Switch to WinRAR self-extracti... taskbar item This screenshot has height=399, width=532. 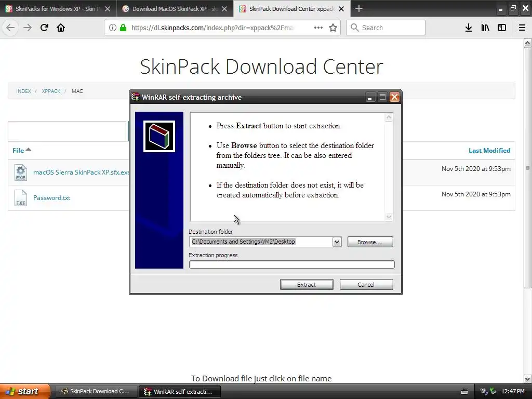point(179,392)
